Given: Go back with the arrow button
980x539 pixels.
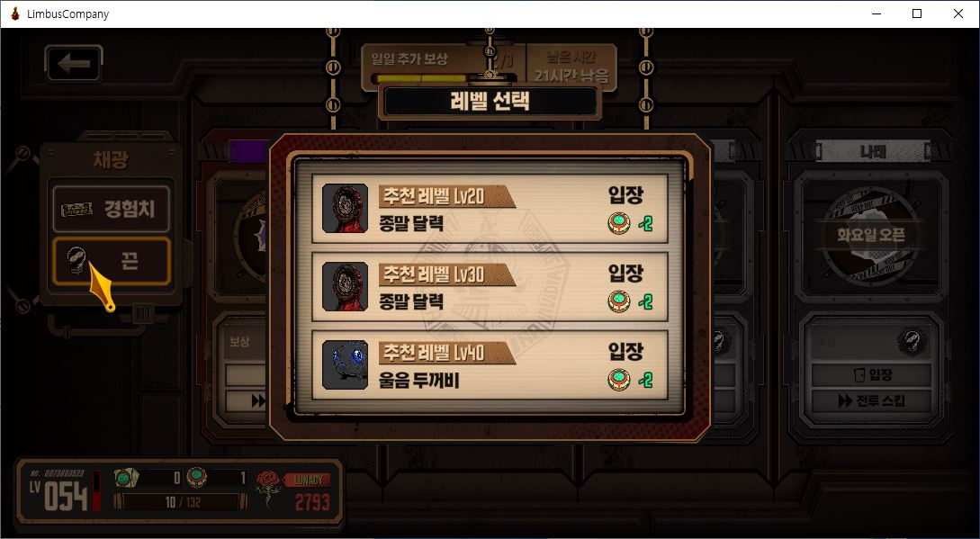Looking at the screenshot, I should coord(74,63).
